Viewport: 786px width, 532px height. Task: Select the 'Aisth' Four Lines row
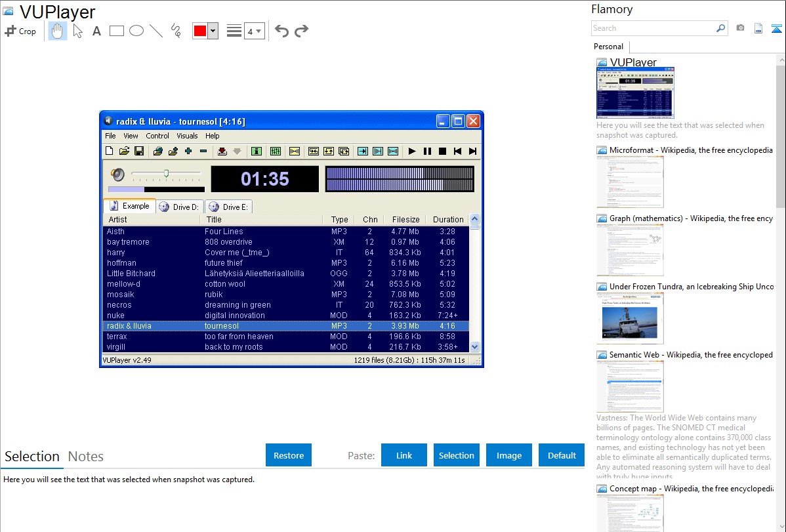point(286,231)
